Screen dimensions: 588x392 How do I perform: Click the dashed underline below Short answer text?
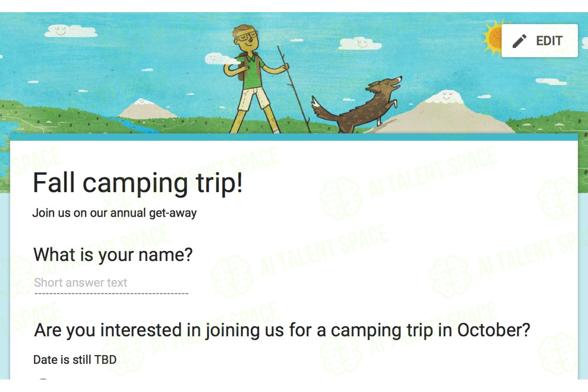tap(111, 293)
